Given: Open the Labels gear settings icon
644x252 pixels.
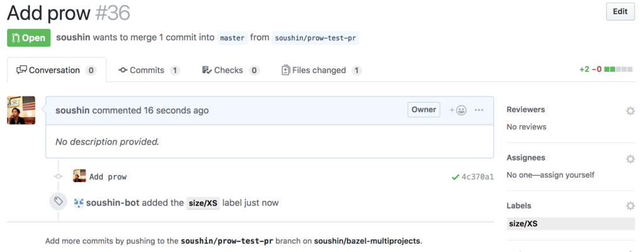Looking at the screenshot, I should click(x=630, y=206).
